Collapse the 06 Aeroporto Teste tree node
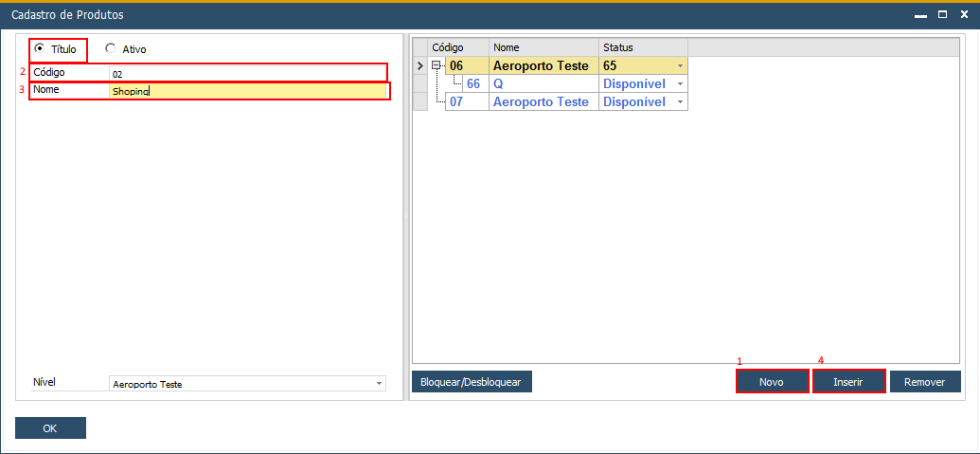The width and height of the screenshot is (980, 454). (437, 64)
